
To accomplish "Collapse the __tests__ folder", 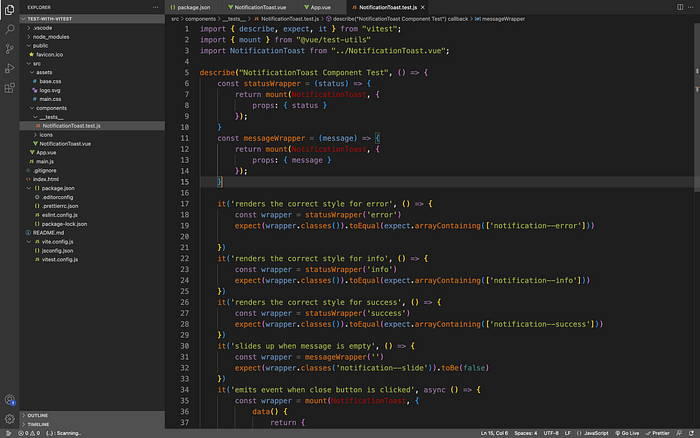I will 92,117.
